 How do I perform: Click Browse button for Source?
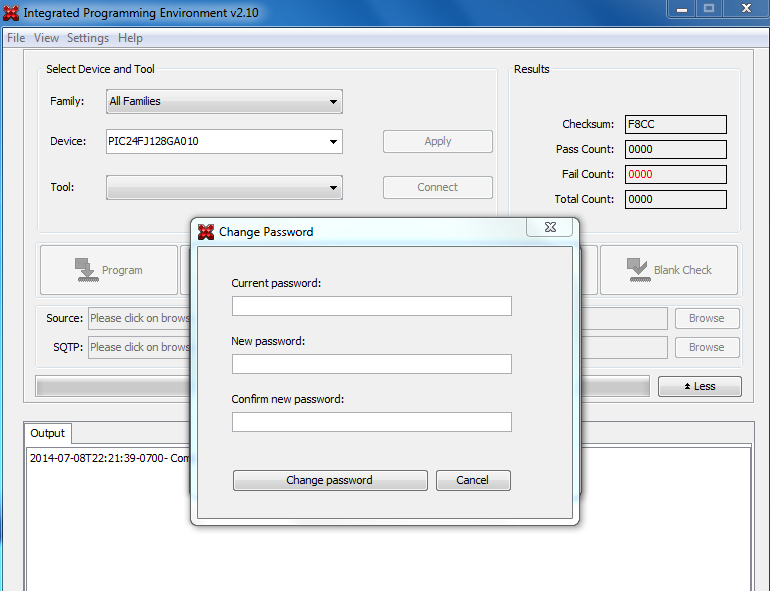point(707,318)
